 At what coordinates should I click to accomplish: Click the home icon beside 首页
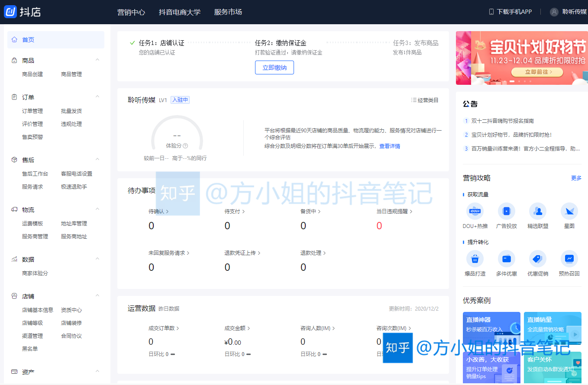tap(14, 40)
